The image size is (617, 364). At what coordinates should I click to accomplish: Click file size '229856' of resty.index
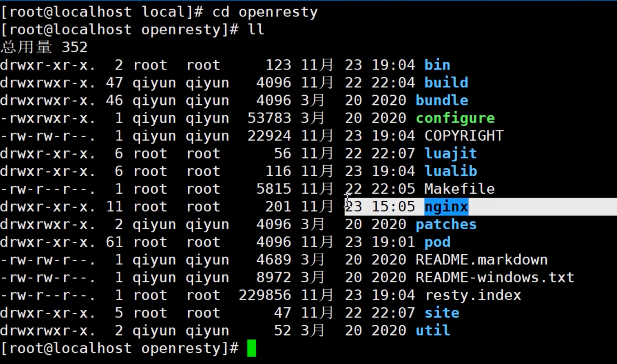pyautogui.click(x=265, y=295)
